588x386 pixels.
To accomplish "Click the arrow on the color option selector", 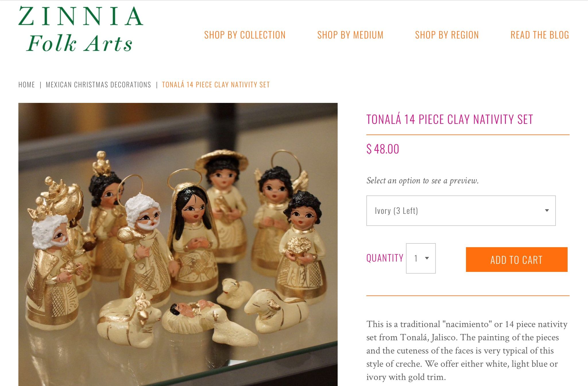I will pyautogui.click(x=547, y=211).
